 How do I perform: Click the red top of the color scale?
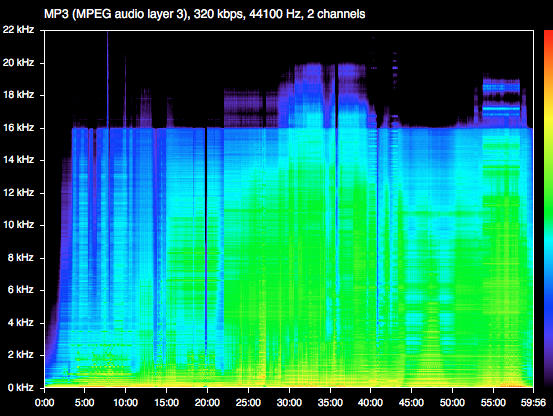coord(548,39)
